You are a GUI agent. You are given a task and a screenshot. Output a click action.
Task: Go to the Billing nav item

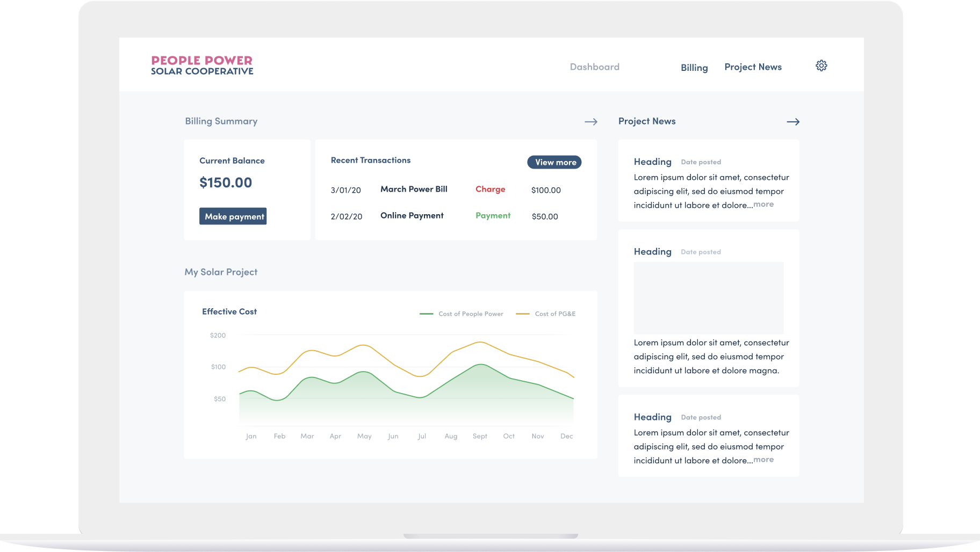(x=694, y=68)
